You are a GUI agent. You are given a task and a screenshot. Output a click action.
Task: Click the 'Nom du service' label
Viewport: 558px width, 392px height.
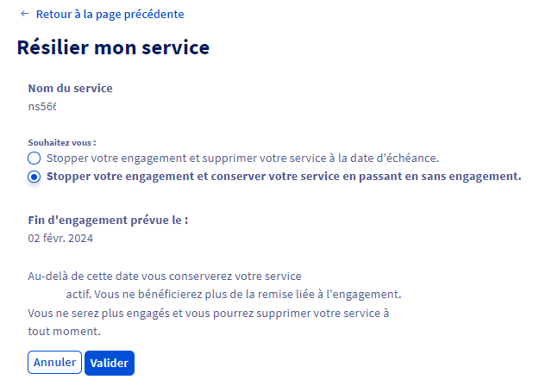coord(70,88)
